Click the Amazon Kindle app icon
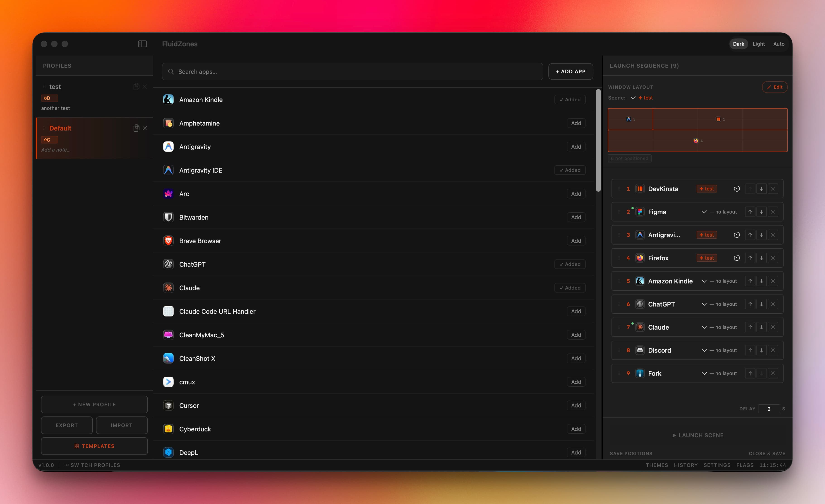 pos(168,99)
